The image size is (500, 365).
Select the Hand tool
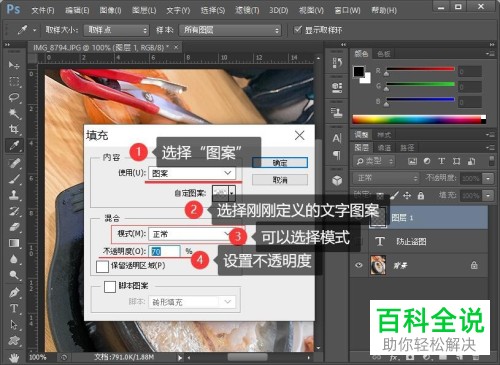point(14,358)
